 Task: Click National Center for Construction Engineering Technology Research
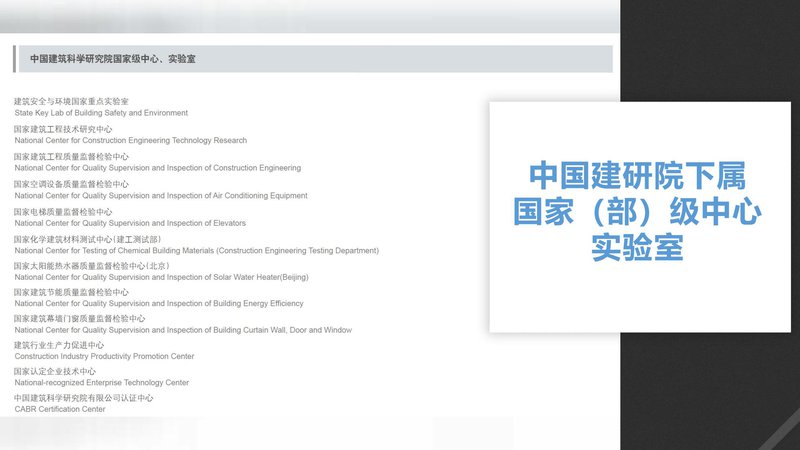tap(131, 140)
